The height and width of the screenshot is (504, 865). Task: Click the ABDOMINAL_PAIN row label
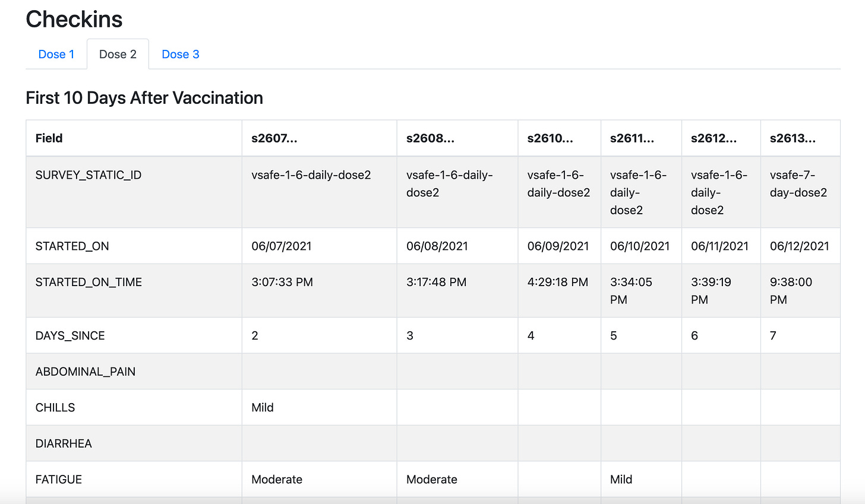click(86, 372)
